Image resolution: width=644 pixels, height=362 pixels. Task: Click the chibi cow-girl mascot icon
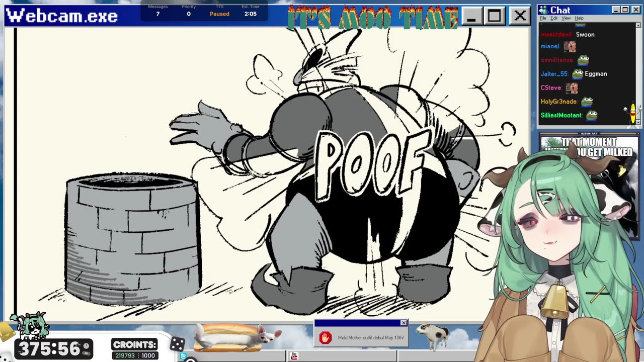(x=30, y=325)
